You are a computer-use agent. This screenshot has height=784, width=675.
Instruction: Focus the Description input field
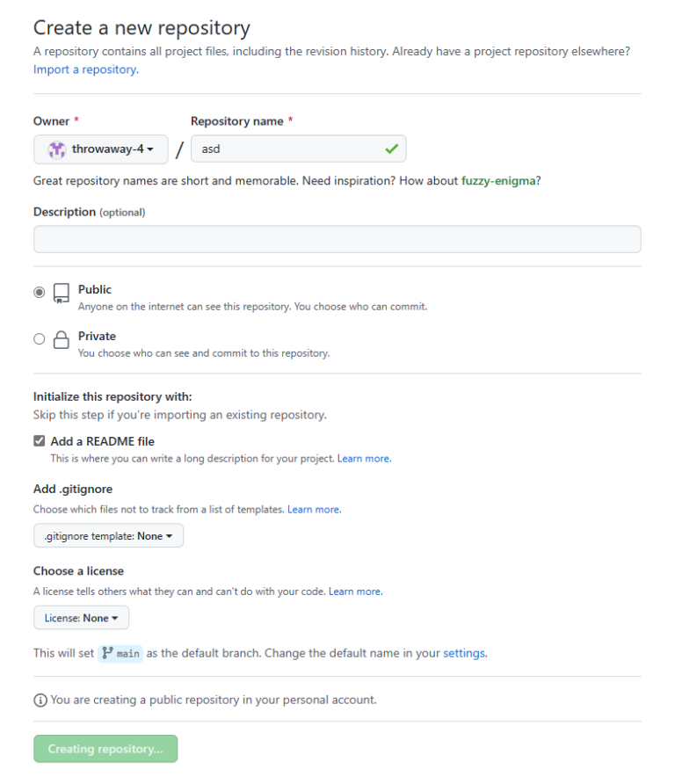pyautogui.click(x=337, y=239)
